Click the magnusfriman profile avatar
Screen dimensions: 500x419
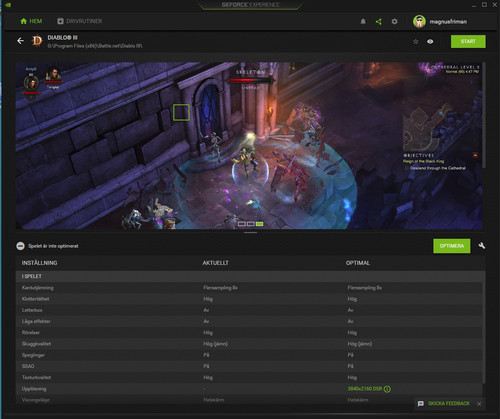(419, 21)
